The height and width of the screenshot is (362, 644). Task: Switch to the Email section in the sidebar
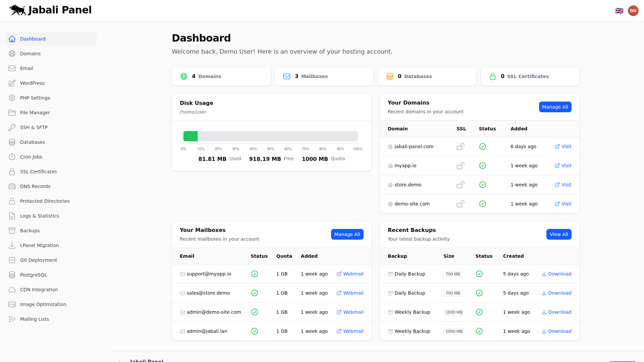(12, 68)
